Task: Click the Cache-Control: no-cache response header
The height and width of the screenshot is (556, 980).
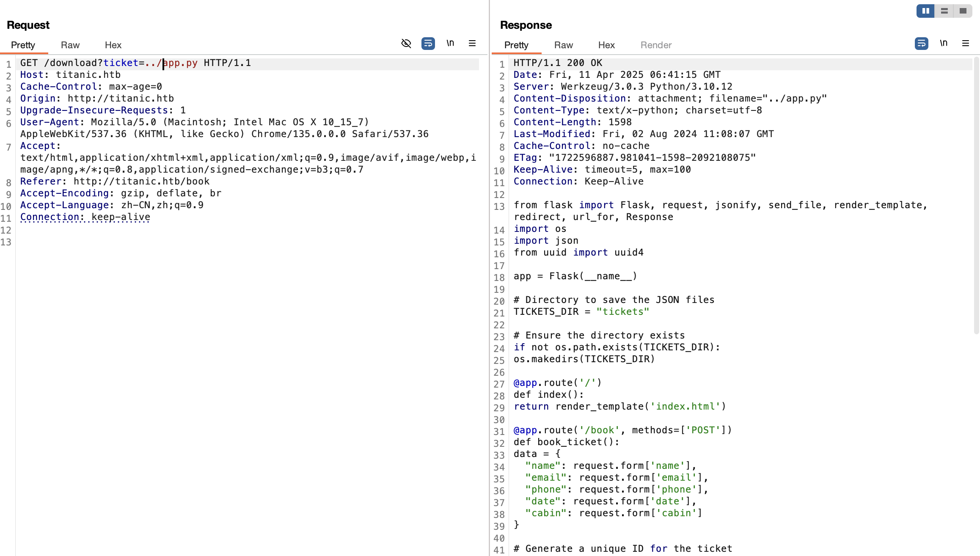Action: point(581,146)
